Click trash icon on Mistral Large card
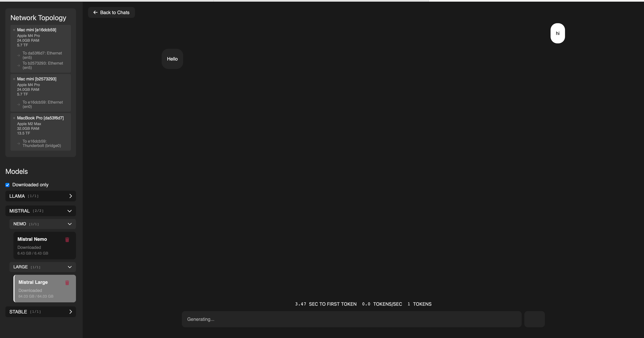 click(x=67, y=283)
